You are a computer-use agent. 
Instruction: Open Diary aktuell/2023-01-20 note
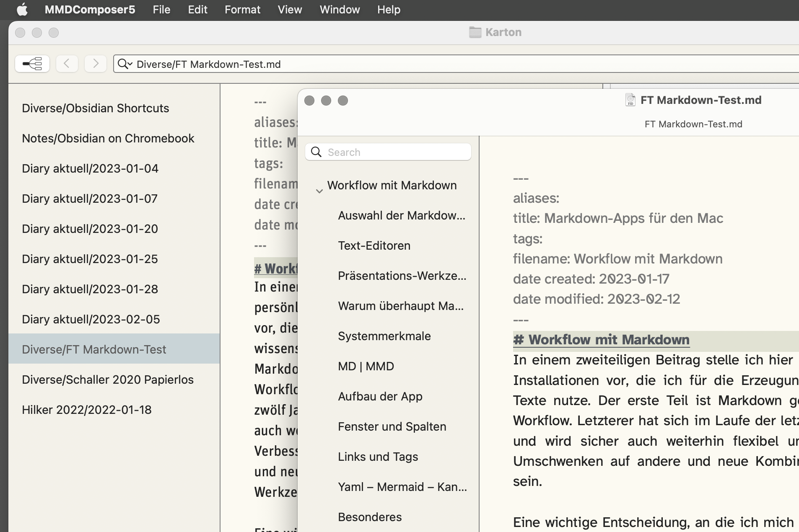[90, 229]
